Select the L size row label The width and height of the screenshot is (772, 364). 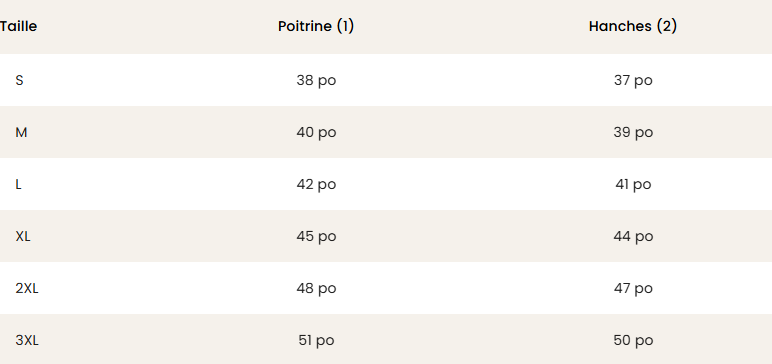(x=18, y=184)
